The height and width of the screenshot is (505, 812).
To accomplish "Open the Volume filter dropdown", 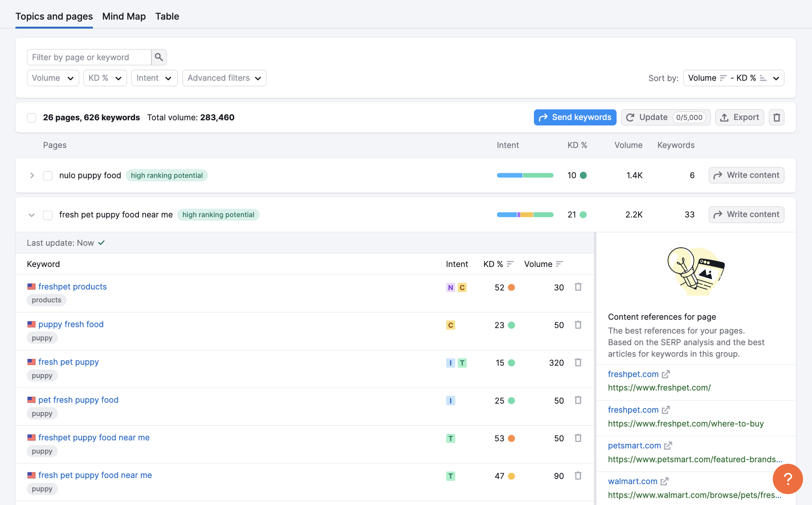I will coord(51,77).
